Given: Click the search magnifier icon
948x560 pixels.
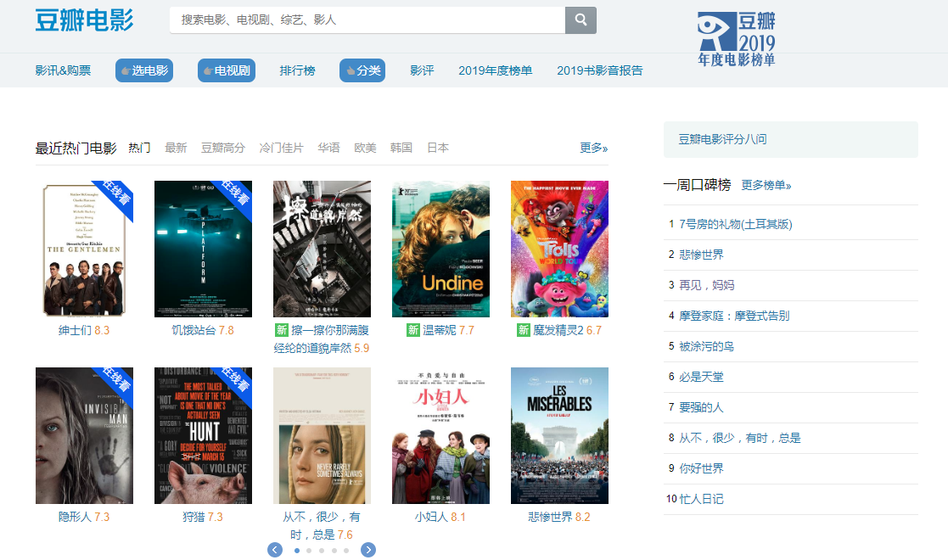Looking at the screenshot, I should (x=581, y=19).
